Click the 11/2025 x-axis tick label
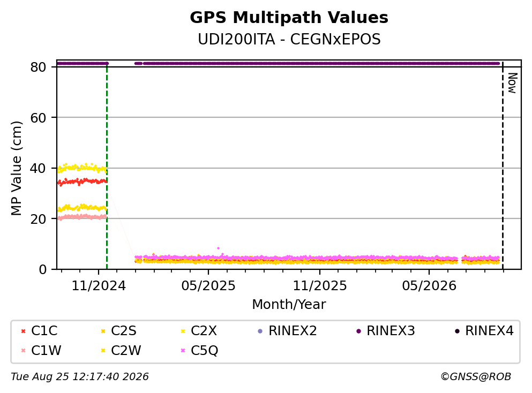 (320, 286)
